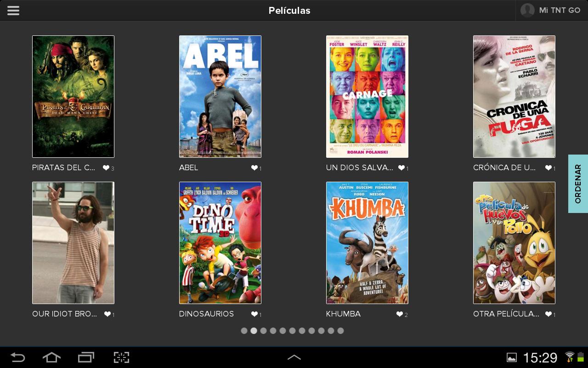The height and width of the screenshot is (368, 588).
Task: Show recent apps
Action: tap(86, 357)
